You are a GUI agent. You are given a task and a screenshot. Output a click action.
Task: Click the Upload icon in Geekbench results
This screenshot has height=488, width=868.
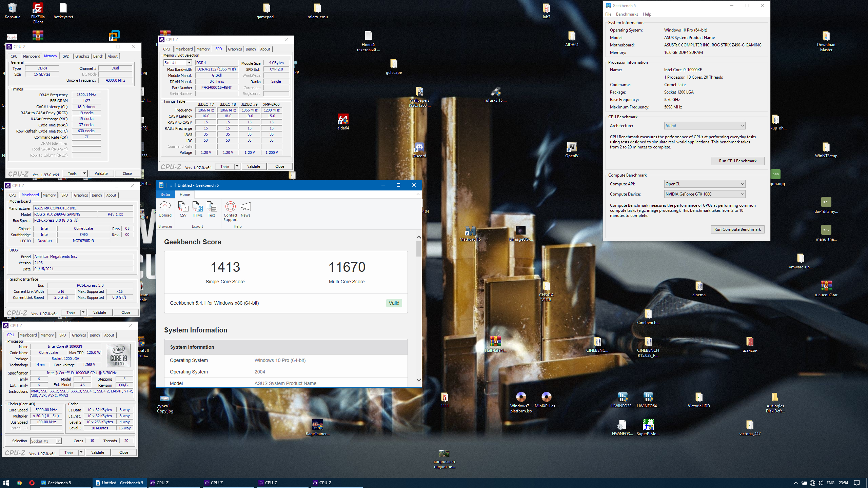[x=165, y=209]
